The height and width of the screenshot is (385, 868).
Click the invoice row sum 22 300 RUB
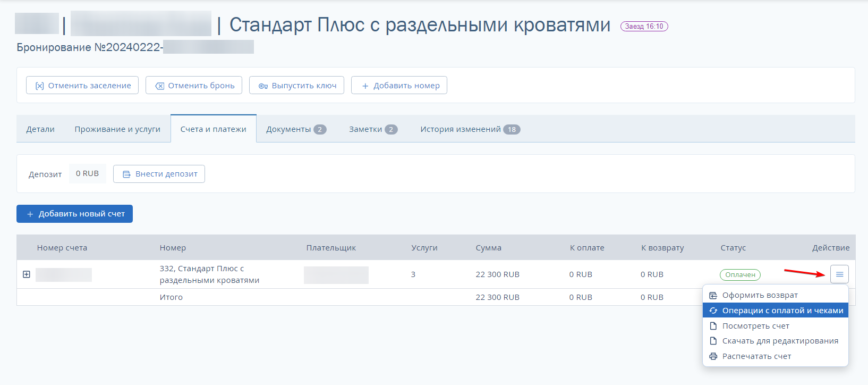[497, 274]
